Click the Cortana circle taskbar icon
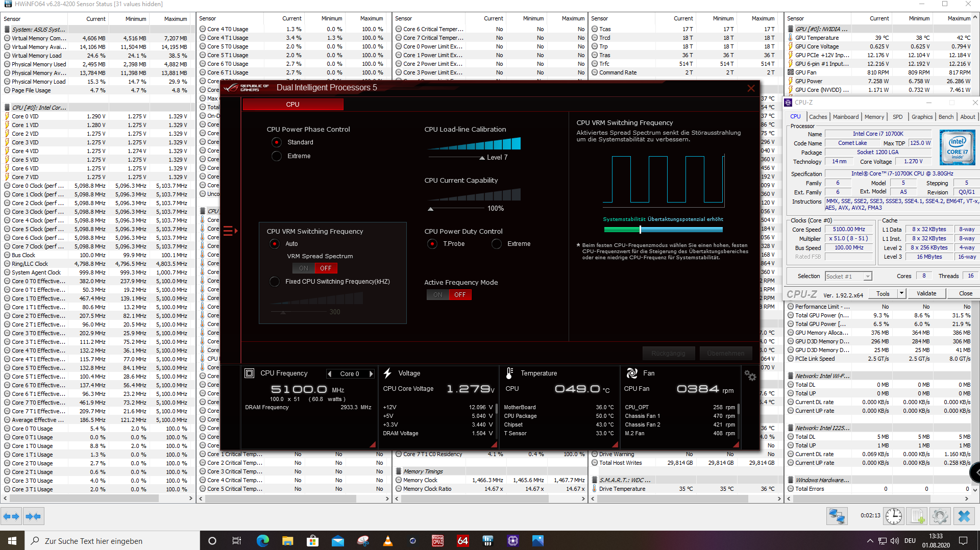 pos(212,541)
